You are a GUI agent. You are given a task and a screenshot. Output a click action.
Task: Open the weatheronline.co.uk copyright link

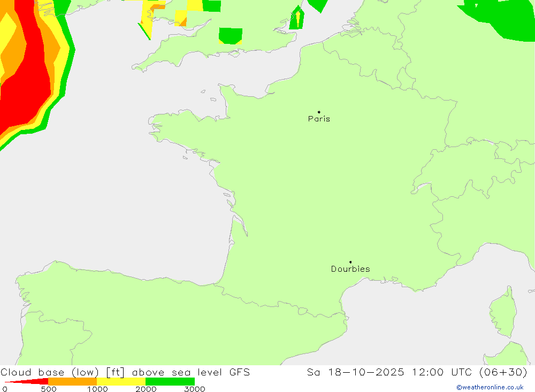coord(490,387)
